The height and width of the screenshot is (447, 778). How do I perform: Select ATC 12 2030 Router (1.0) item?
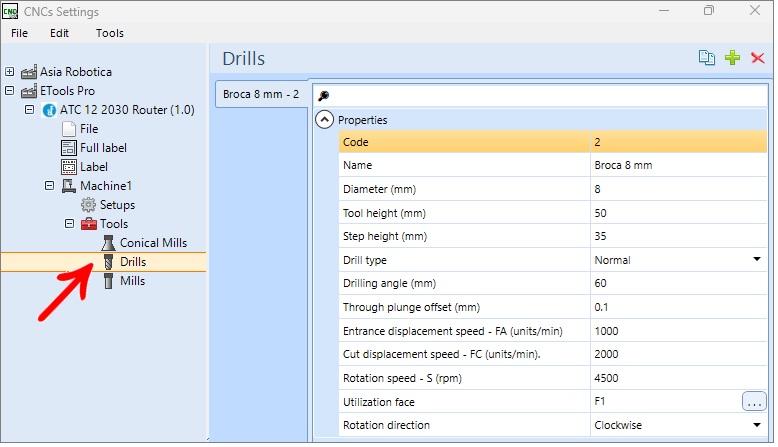click(x=127, y=110)
